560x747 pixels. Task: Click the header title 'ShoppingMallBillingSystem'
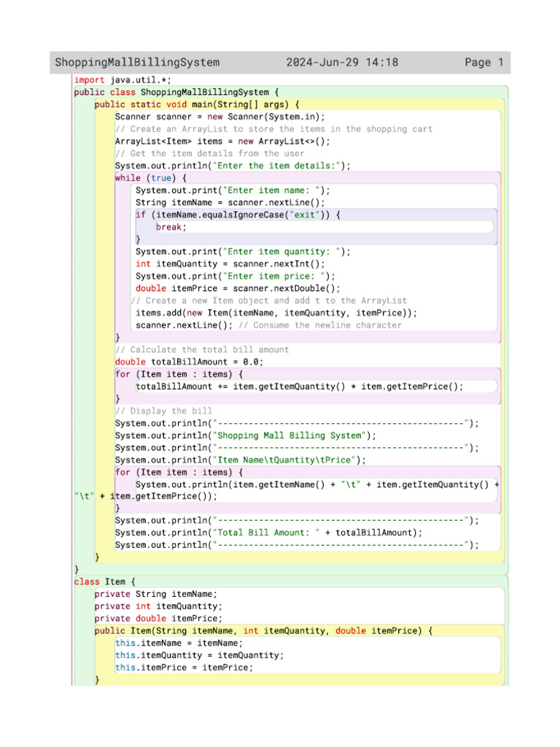pos(137,63)
